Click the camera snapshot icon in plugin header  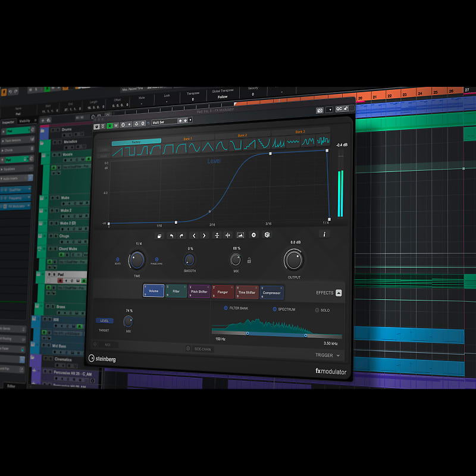(320, 111)
